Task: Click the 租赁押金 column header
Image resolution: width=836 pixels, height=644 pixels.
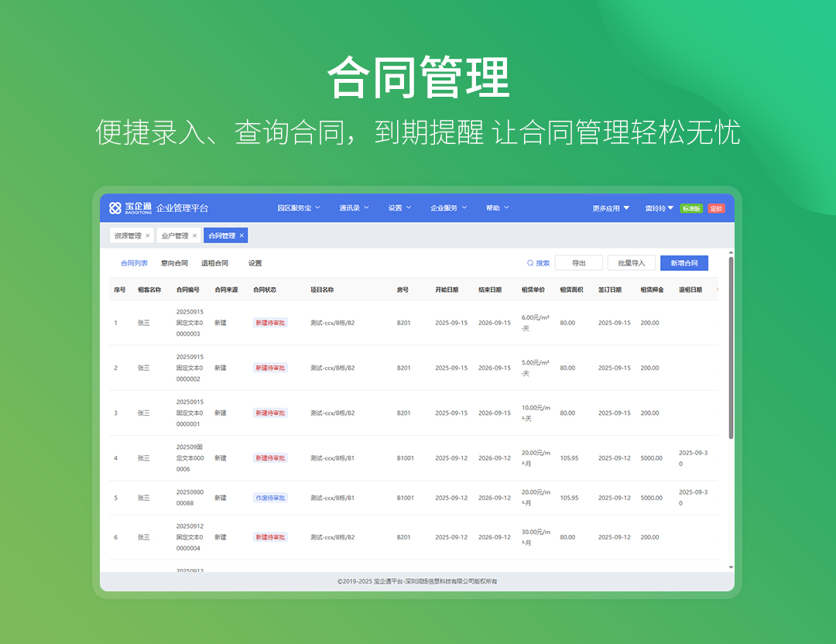Action: [652, 289]
